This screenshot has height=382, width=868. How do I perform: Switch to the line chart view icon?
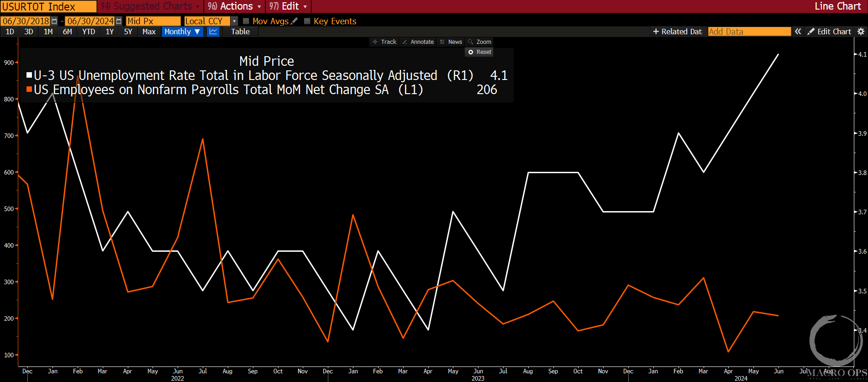213,32
